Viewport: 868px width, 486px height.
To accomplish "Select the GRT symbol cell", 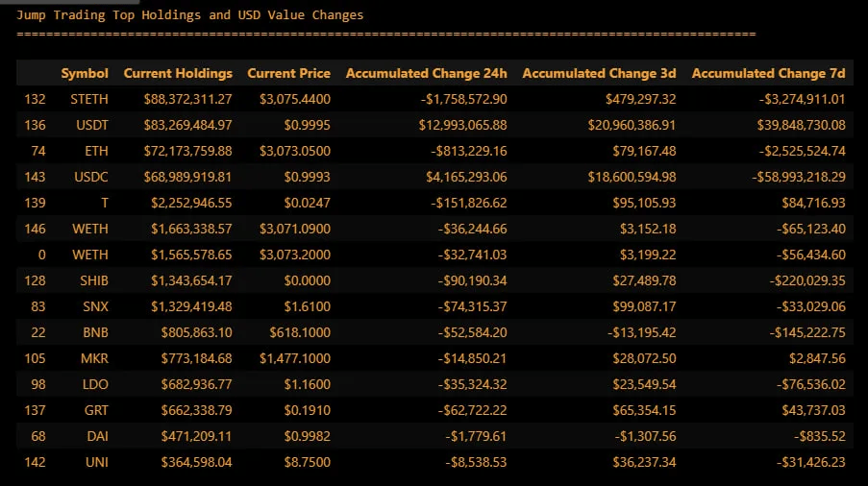I will [x=96, y=411].
